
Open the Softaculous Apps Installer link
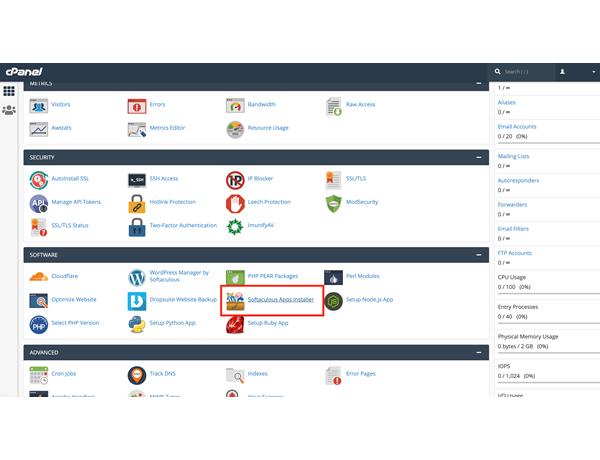(x=280, y=299)
